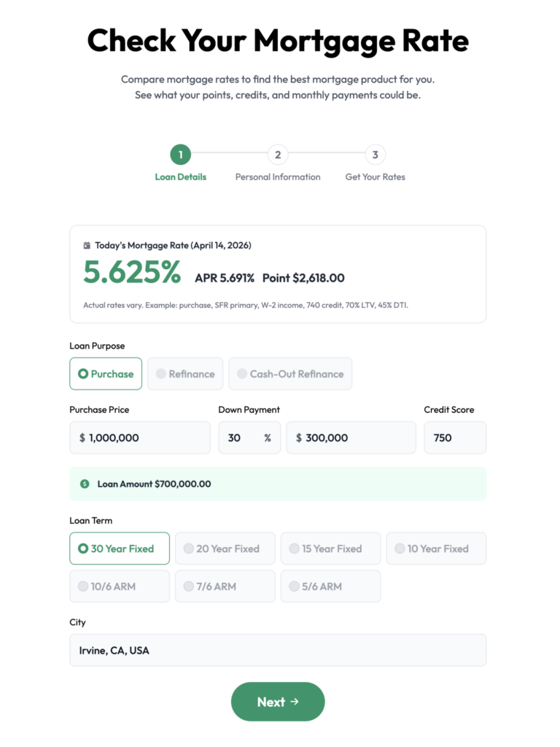Click the 30 Year Fixed selected option
560x747 pixels.
(x=119, y=548)
